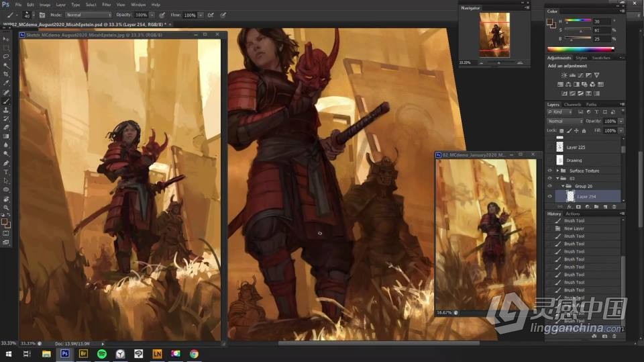Show the hidden Drawing layer
The height and width of the screenshot is (362, 644).
tap(549, 160)
